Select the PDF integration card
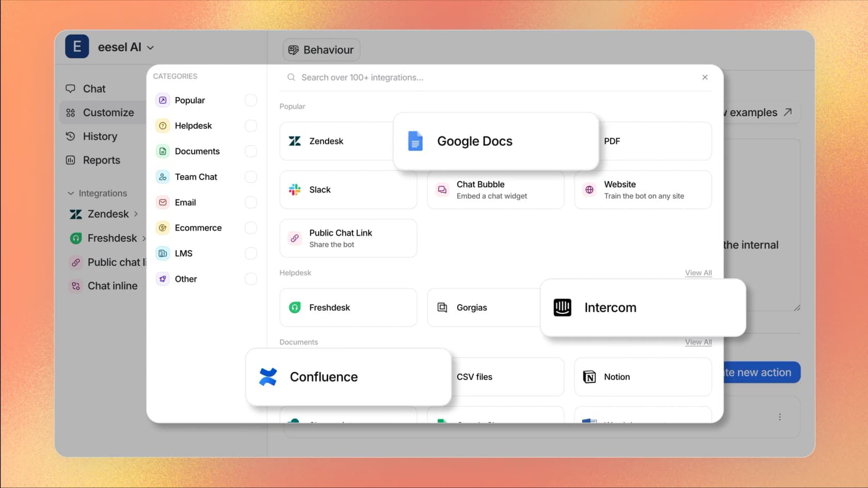The height and width of the screenshot is (488, 868). (x=655, y=141)
